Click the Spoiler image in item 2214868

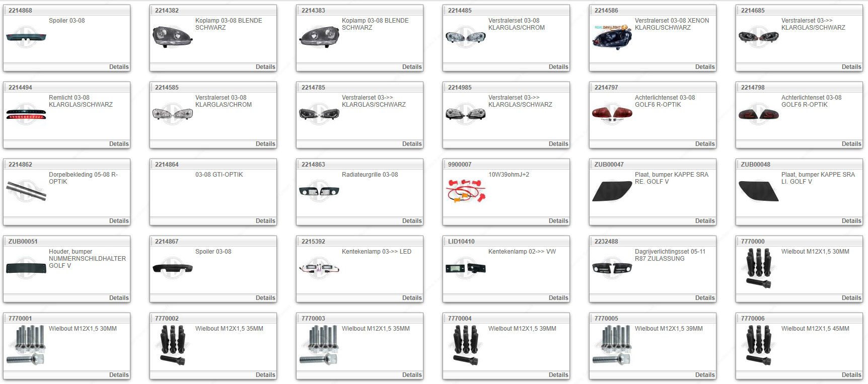pos(26,37)
